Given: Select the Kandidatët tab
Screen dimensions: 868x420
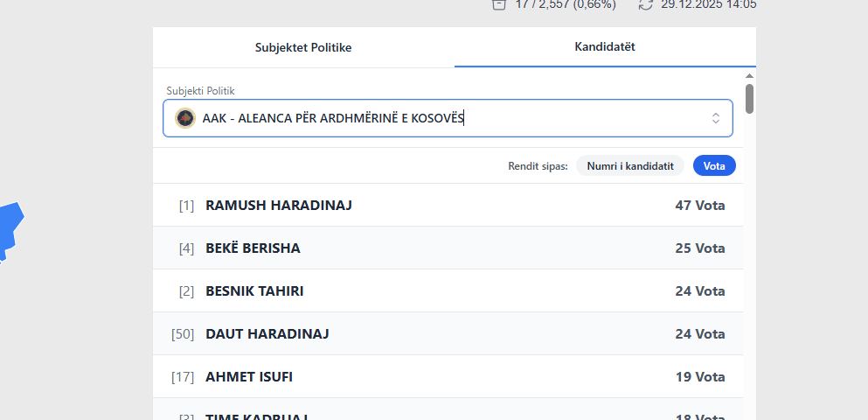Looking at the screenshot, I should [605, 47].
